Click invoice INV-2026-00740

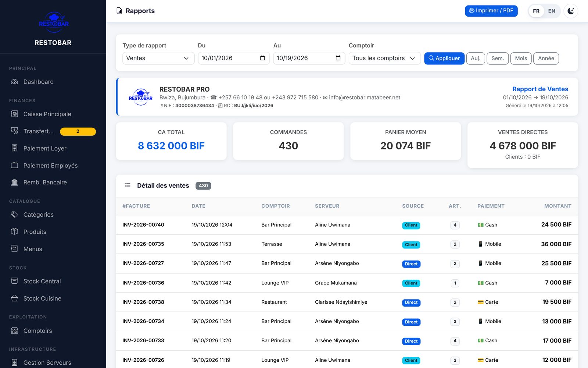point(143,225)
